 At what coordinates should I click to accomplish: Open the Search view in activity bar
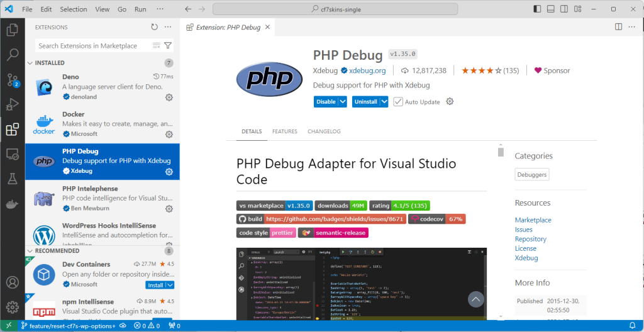[x=12, y=54]
